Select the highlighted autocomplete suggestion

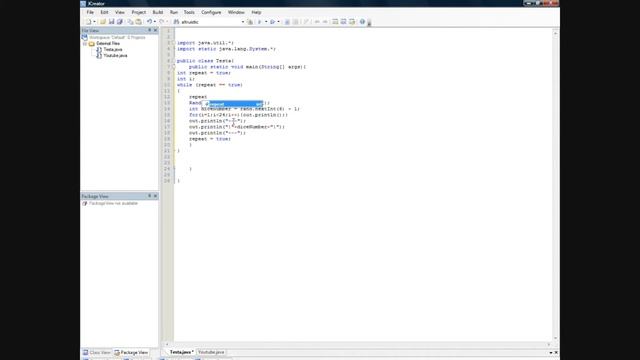[x=233, y=104]
